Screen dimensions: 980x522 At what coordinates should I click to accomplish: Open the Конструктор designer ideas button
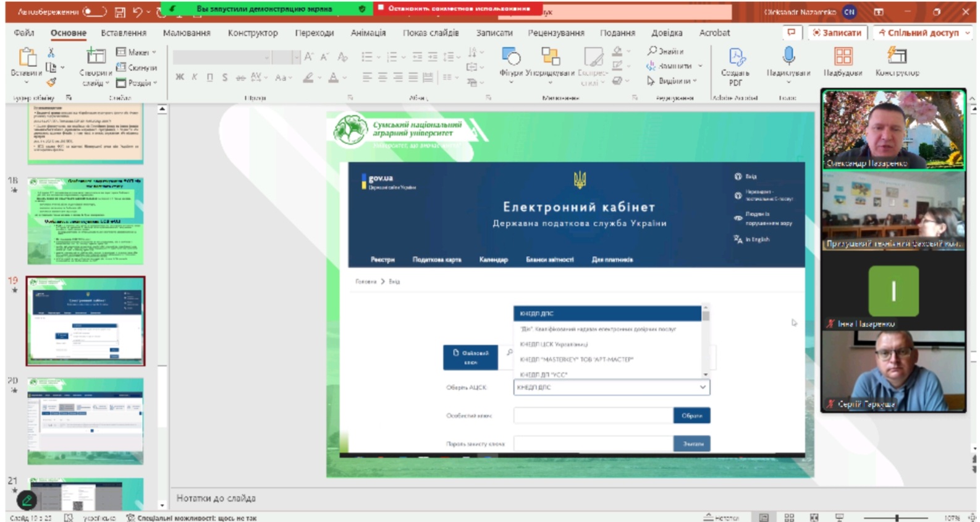(897, 62)
